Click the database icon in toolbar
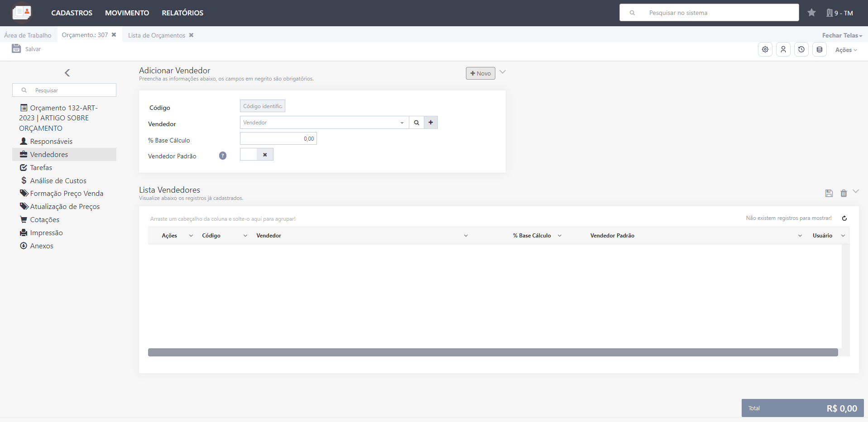 point(820,49)
